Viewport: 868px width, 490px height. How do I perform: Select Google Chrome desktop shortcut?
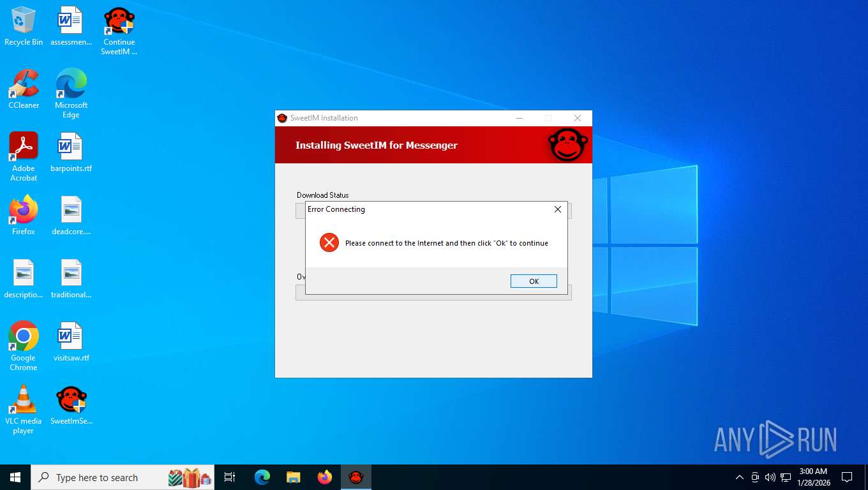(x=24, y=346)
